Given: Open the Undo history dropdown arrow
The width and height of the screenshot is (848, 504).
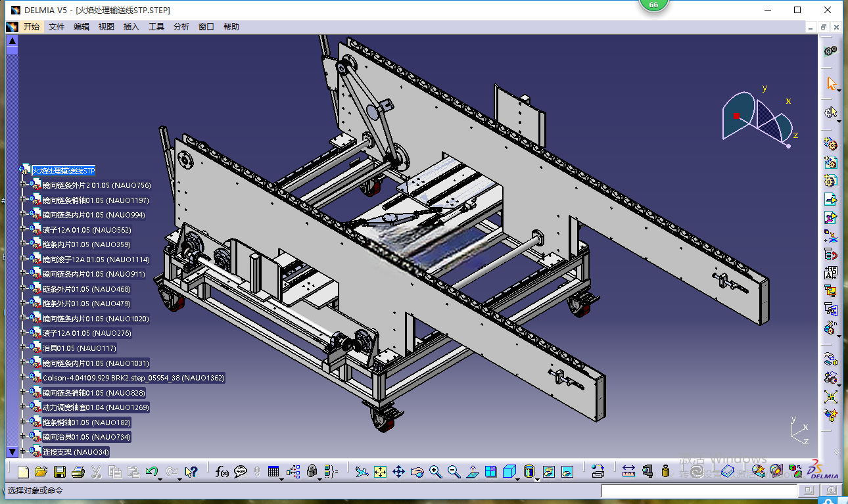Looking at the screenshot, I should coord(161,478).
